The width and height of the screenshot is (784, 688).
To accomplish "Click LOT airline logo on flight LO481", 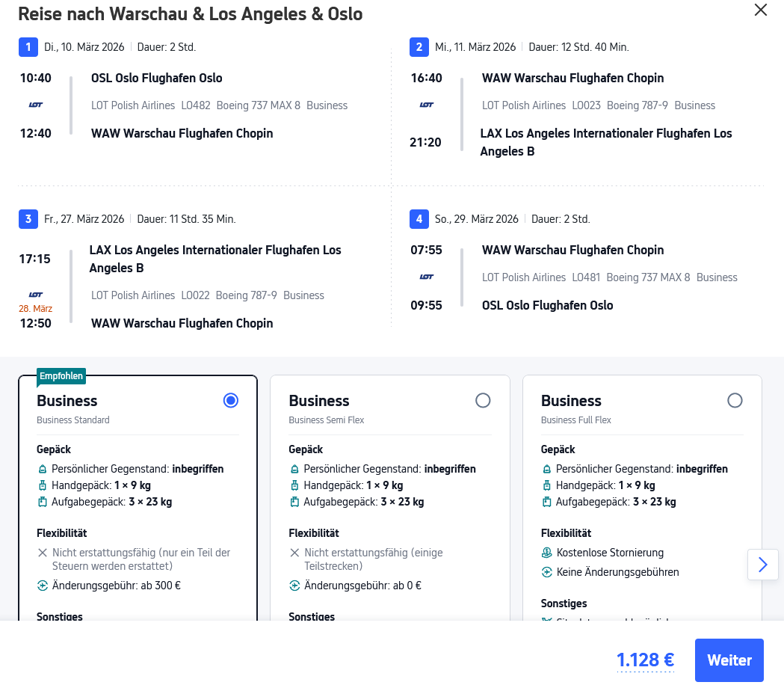I will pos(427,277).
